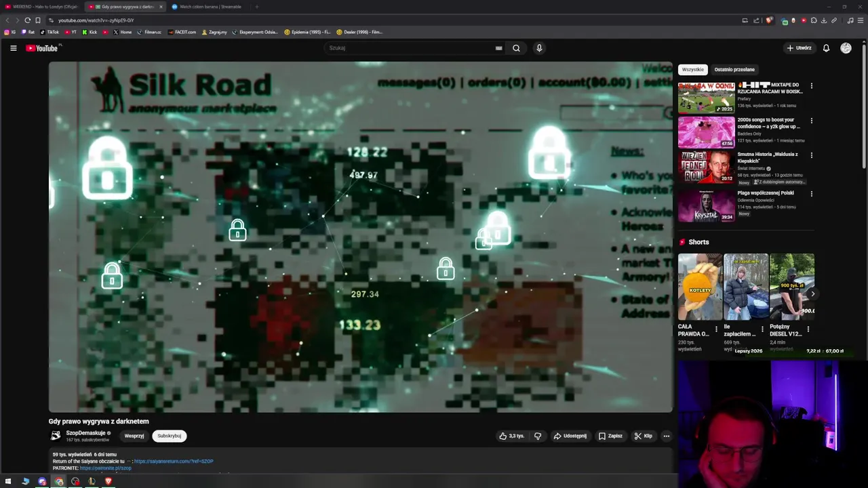This screenshot has width=868, height=488.
Task: Open options for Smutna Historia Waldusia video
Action: pos(811,155)
